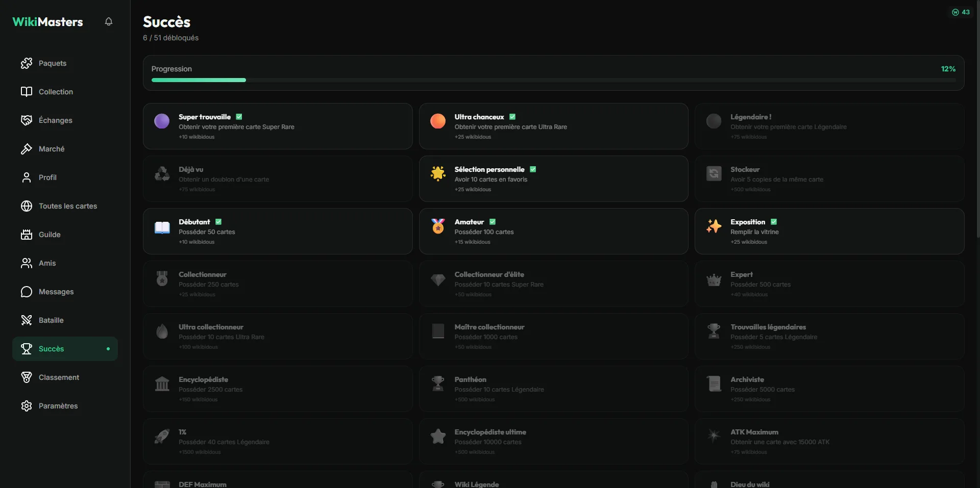980x488 pixels.
Task: Open the Légendaire ! locked achievement card
Action: pyautogui.click(x=829, y=126)
